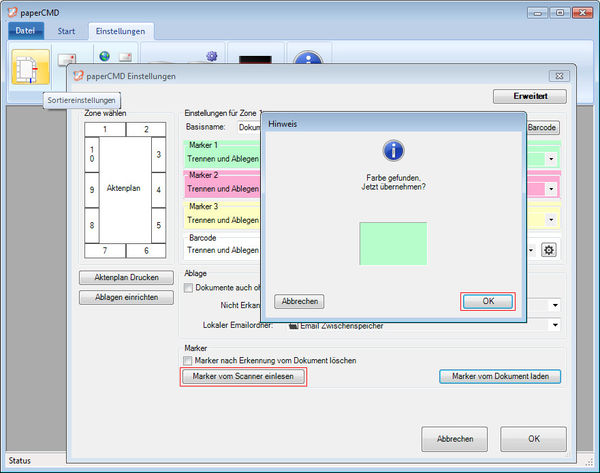This screenshot has width=600, height=473.
Task: Click Ablagen einrichten button
Action: pyautogui.click(x=126, y=297)
